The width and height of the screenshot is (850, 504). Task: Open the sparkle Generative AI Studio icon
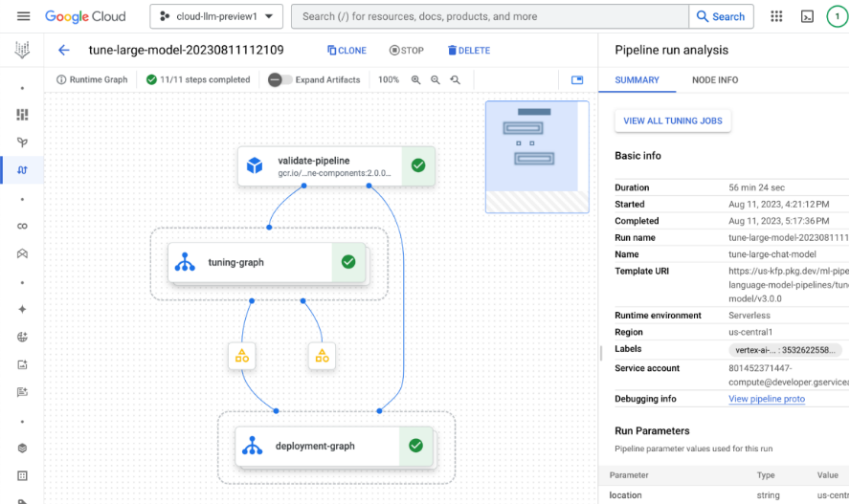[22, 309]
